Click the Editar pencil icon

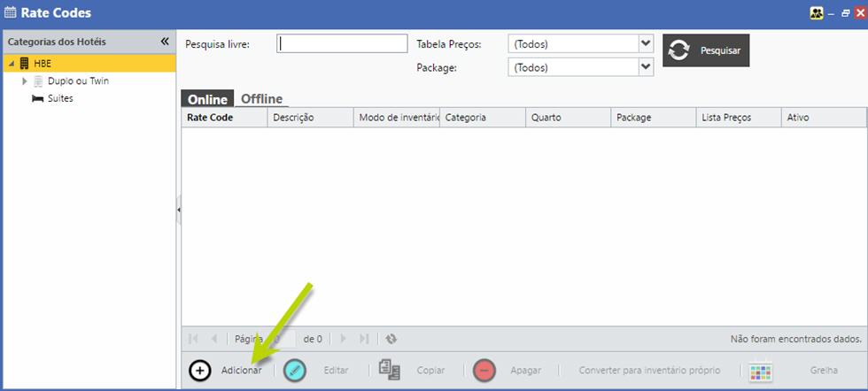[295, 370]
